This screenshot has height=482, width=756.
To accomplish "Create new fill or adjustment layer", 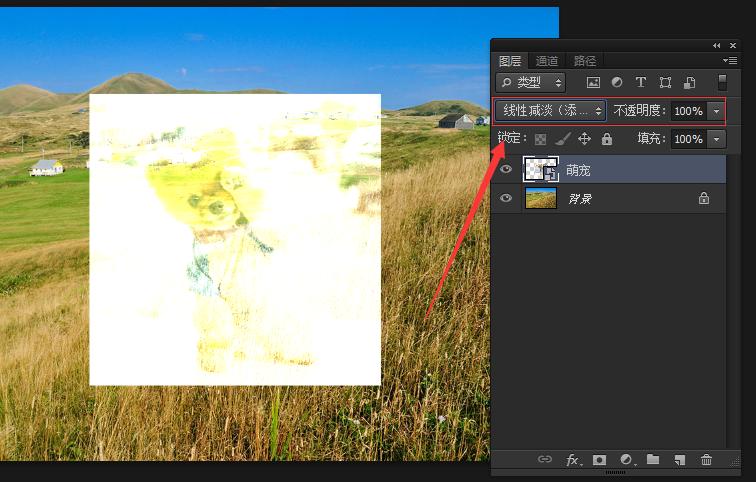I will point(627,460).
